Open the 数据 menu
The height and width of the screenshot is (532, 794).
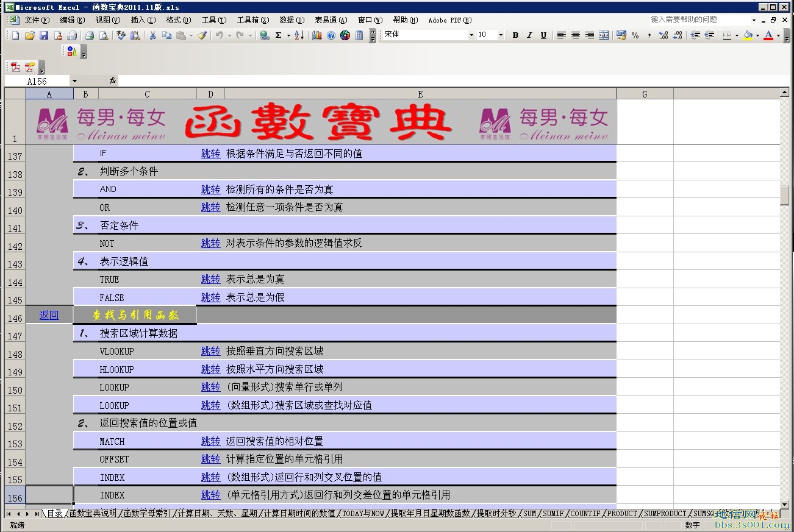point(291,20)
